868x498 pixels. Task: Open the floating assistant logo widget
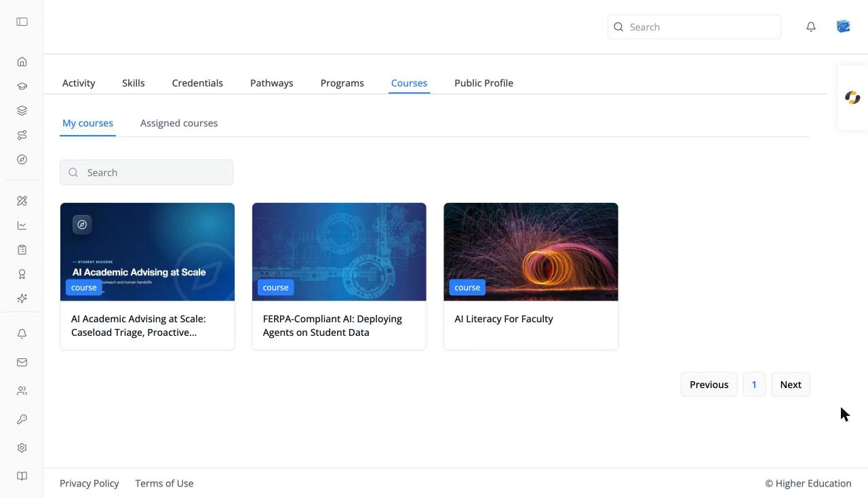click(x=852, y=98)
